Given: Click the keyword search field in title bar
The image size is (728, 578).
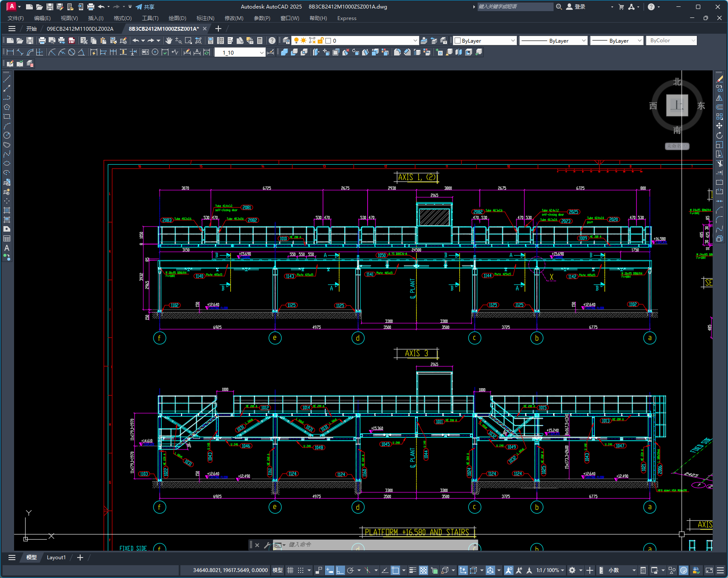Looking at the screenshot, I should click(x=515, y=7).
